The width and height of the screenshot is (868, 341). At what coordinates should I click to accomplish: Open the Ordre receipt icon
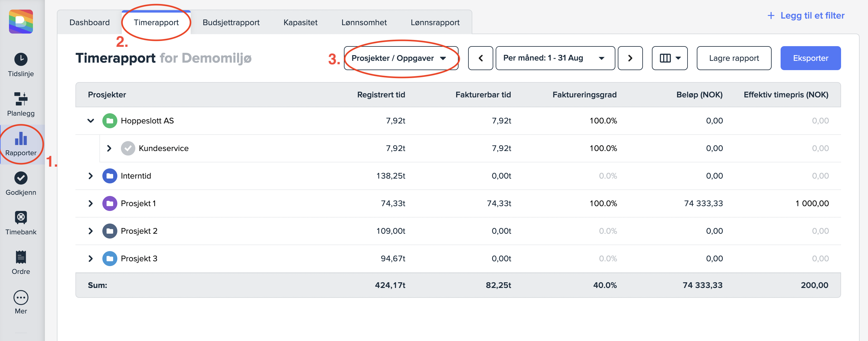(x=21, y=257)
